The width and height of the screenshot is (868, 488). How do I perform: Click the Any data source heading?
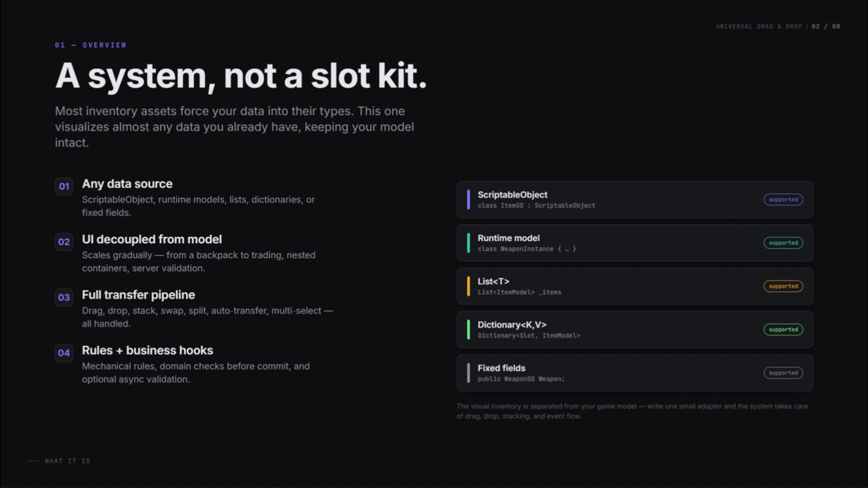(127, 184)
